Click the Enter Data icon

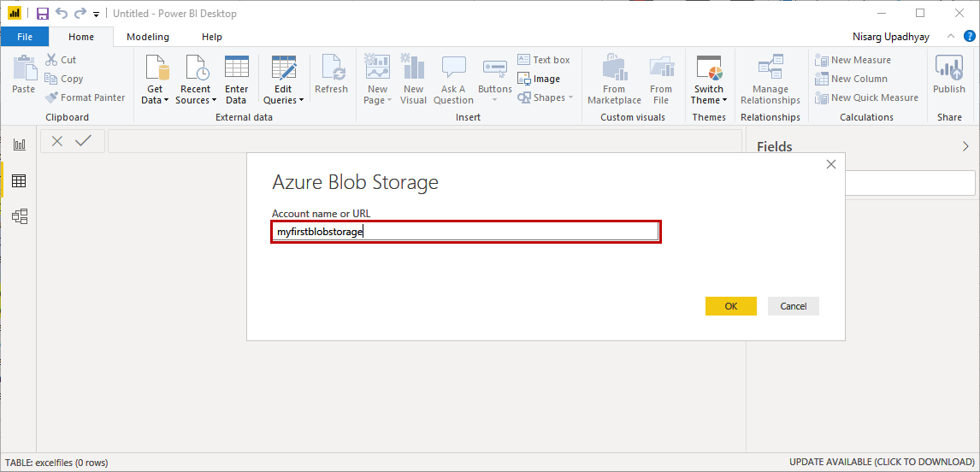click(237, 68)
